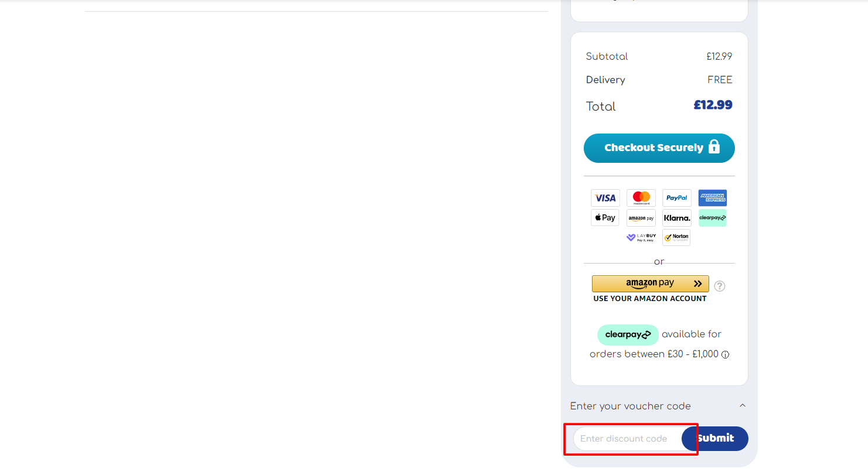868x475 pixels.
Task: Select the American Express payment icon
Action: point(712,197)
